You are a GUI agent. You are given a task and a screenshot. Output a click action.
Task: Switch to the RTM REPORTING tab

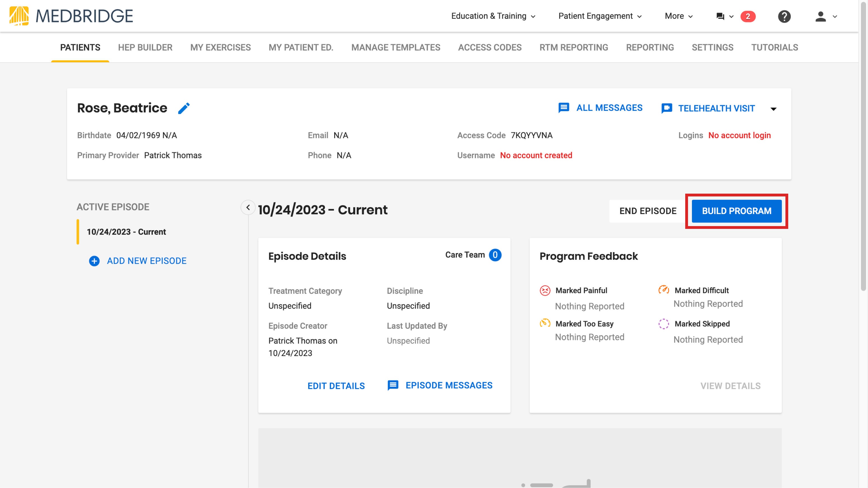click(574, 48)
